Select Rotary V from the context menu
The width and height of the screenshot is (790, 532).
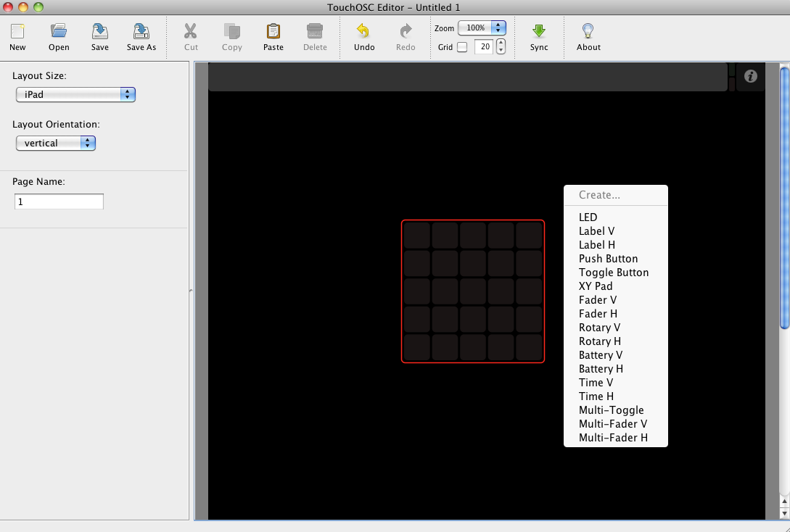(599, 328)
